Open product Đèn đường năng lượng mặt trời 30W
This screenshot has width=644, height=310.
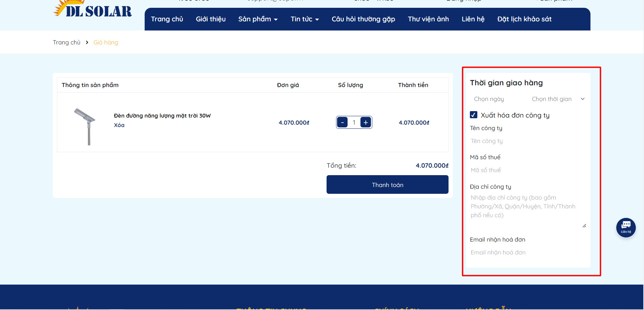click(x=162, y=116)
